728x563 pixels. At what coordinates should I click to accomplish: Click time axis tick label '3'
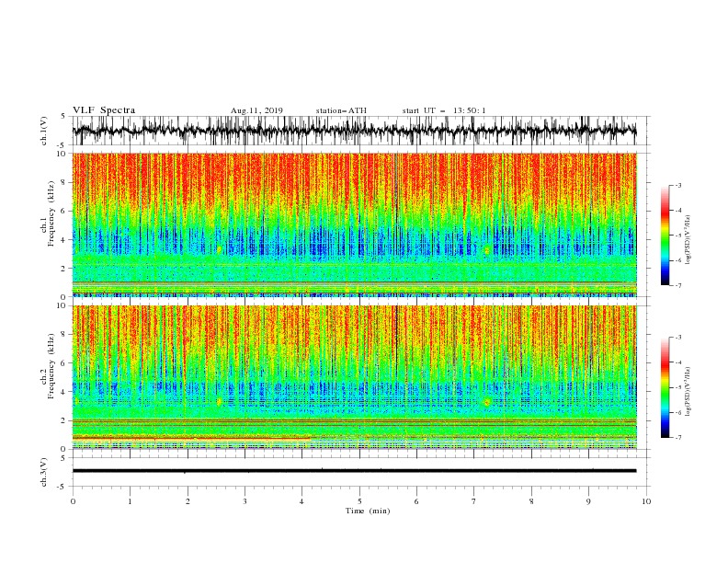pyautogui.click(x=245, y=501)
